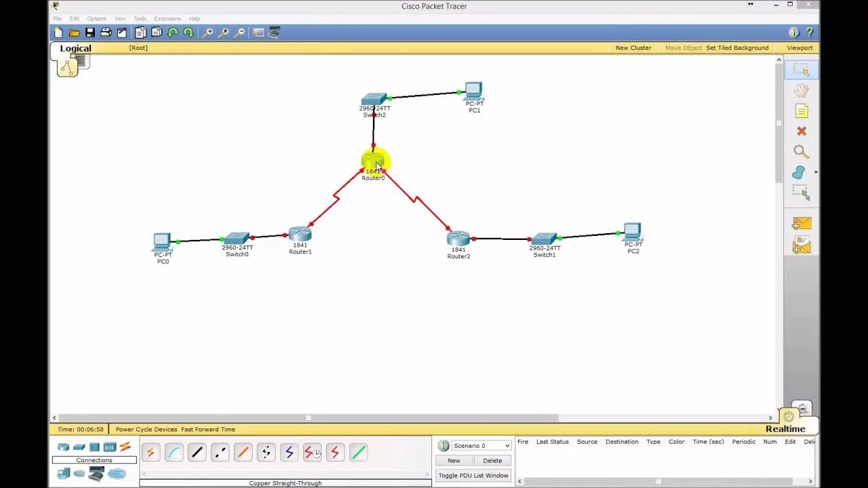The height and width of the screenshot is (488, 868).
Task: Select the Router0 device on the canvas
Action: tap(373, 161)
